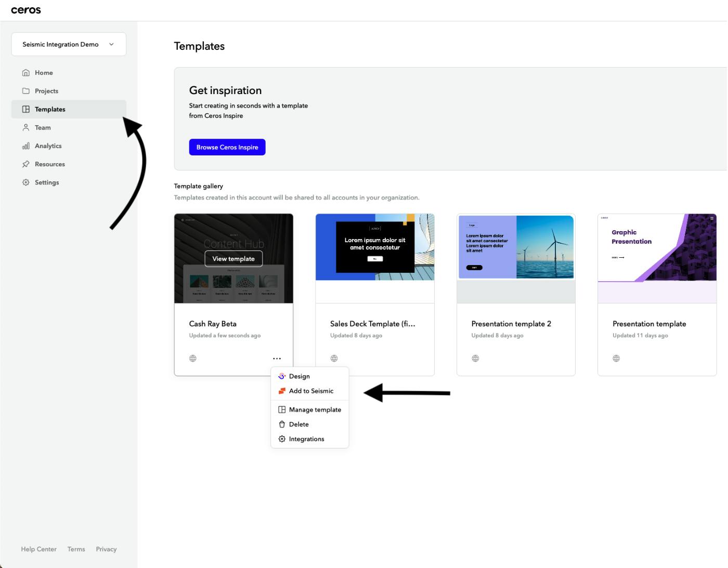Click the Template gallery heading

click(x=199, y=186)
